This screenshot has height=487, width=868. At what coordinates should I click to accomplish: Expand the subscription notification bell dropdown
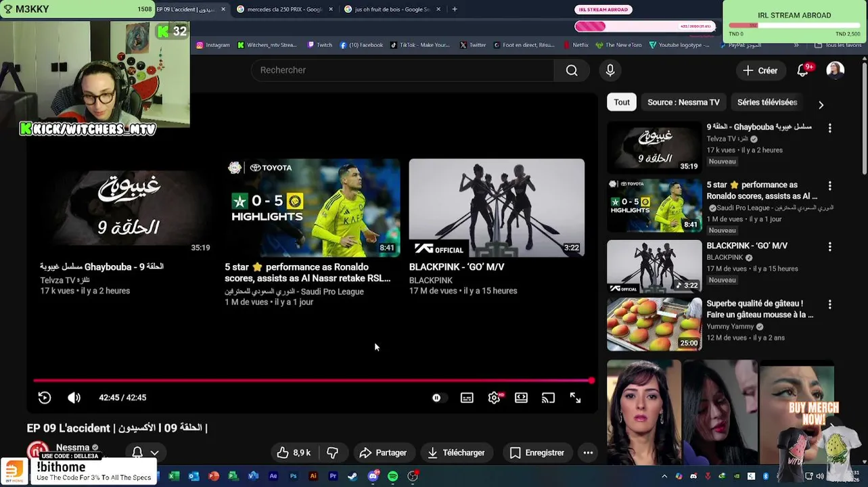(154, 453)
